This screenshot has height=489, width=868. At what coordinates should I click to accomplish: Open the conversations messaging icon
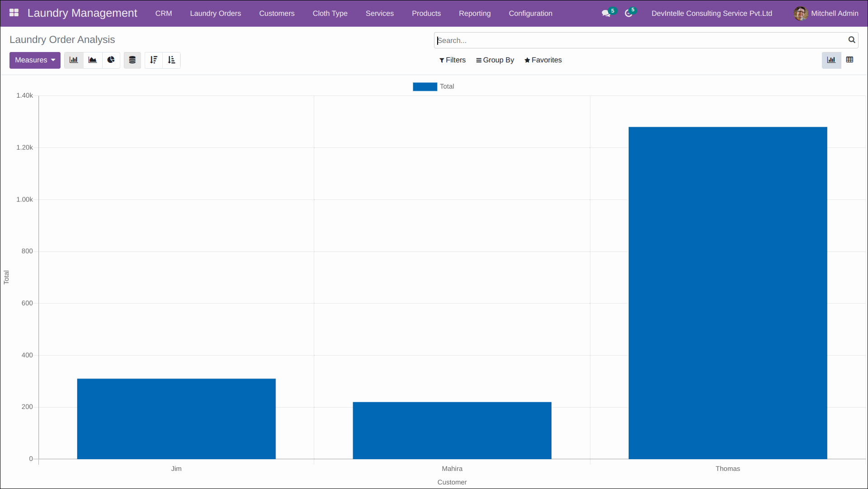click(x=606, y=13)
